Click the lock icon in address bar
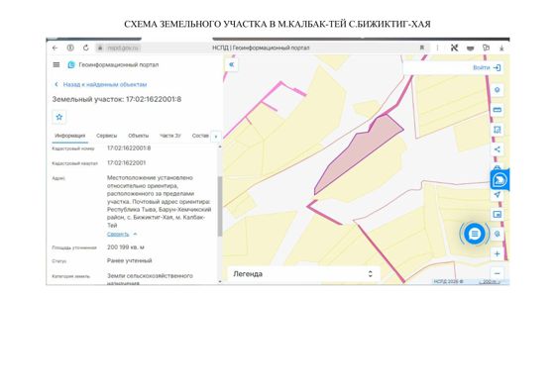This screenshot has width=555, height=392. pos(100,48)
